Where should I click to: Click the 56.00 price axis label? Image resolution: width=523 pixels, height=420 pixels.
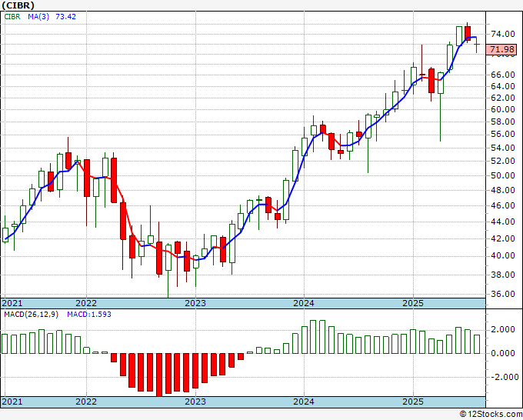coord(503,134)
